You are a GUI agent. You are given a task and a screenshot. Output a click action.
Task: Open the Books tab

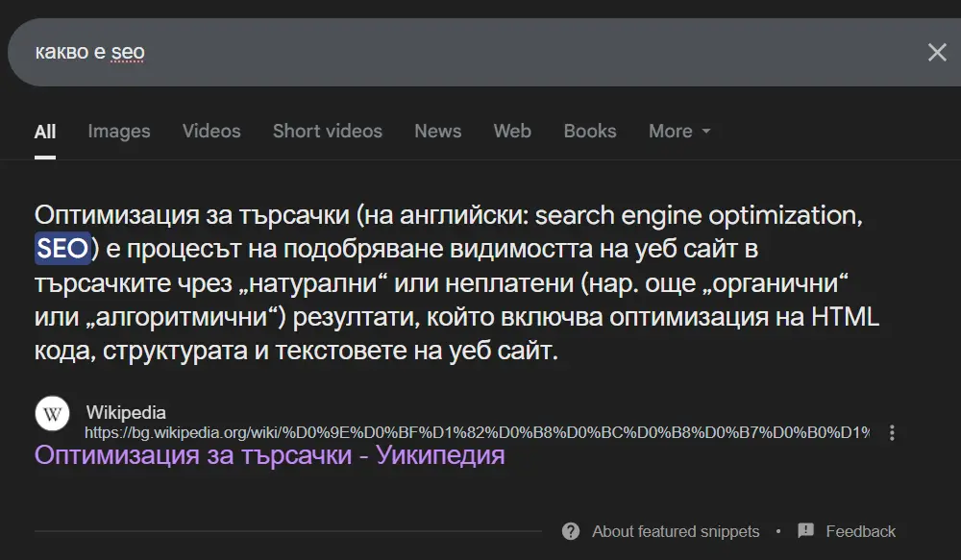pos(590,132)
